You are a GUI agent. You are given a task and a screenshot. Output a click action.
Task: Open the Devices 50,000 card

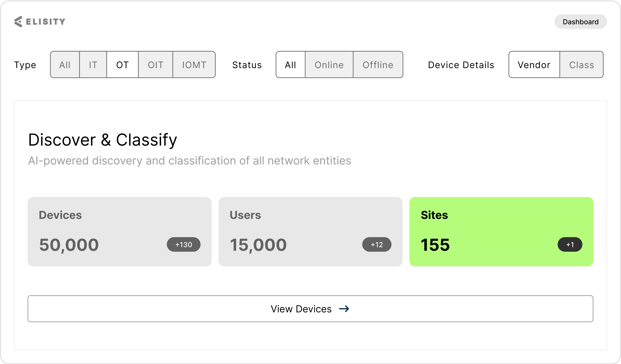pyautogui.click(x=119, y=232)
